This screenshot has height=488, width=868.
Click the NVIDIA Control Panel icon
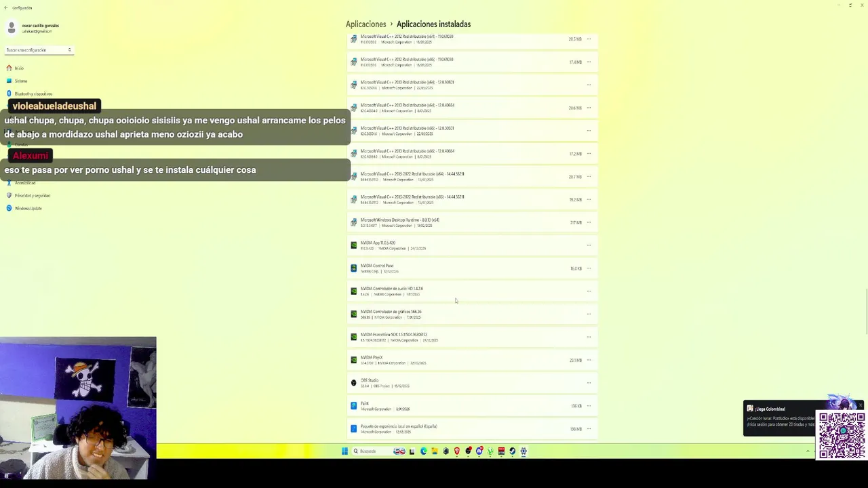coord(353,268)
